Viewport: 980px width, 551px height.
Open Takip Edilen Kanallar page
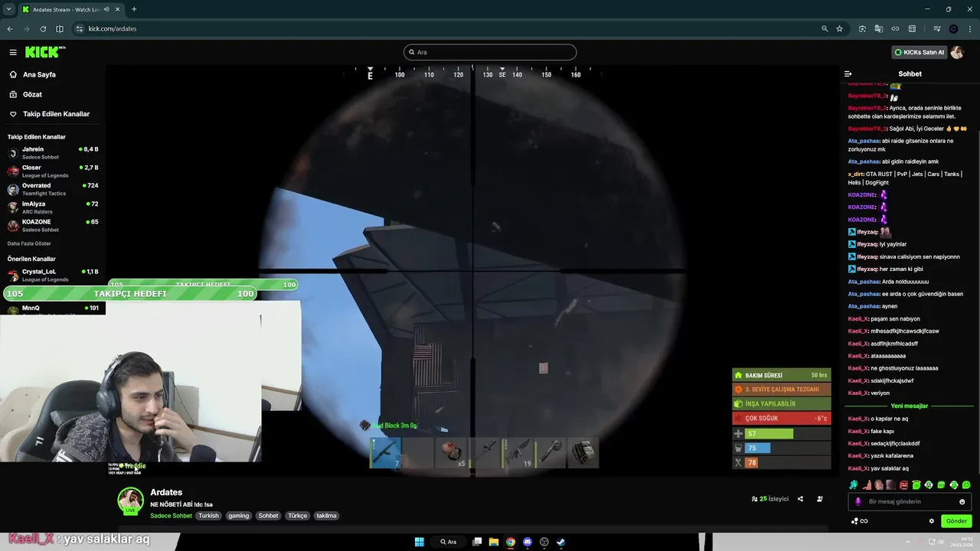pos(49,114)
